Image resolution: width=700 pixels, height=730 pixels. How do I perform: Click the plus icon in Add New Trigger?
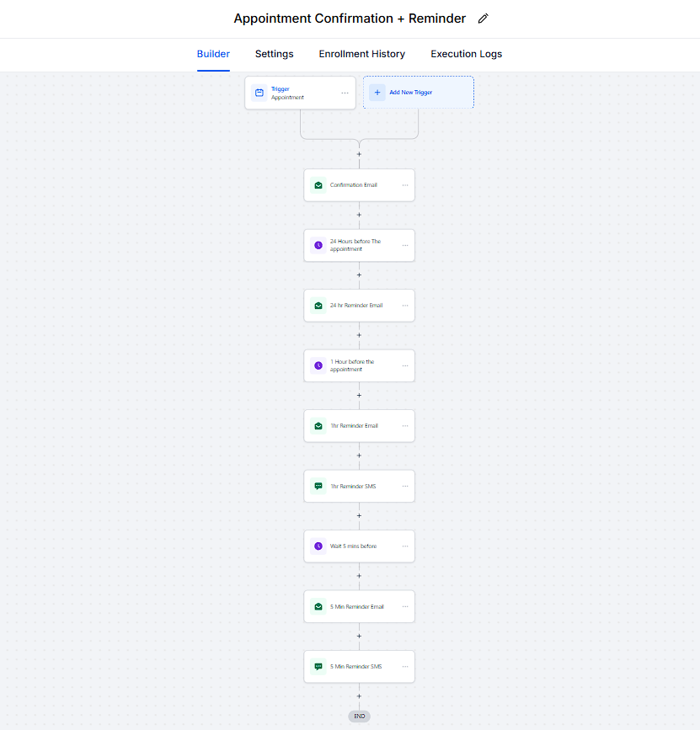click(x=377, y=93)
